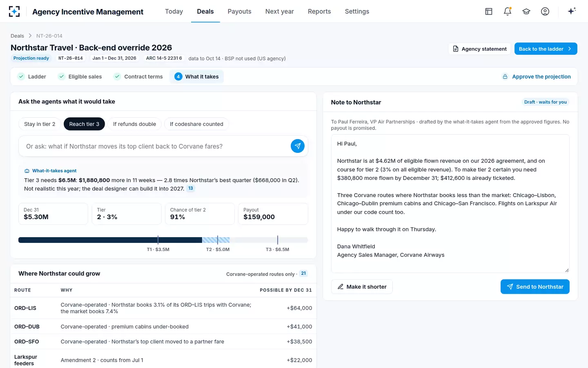588x368 pixels.
Task: Open the sparkle AI assistant icon
Action: [572, 11]
